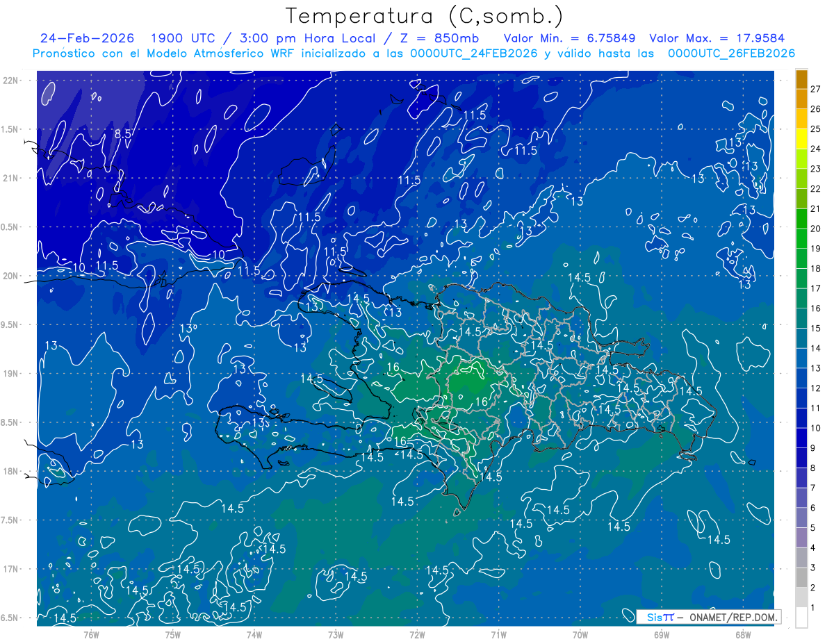Click the '19N' latitude axis label
Screen dimensions: 834x644
pos(10,374)
